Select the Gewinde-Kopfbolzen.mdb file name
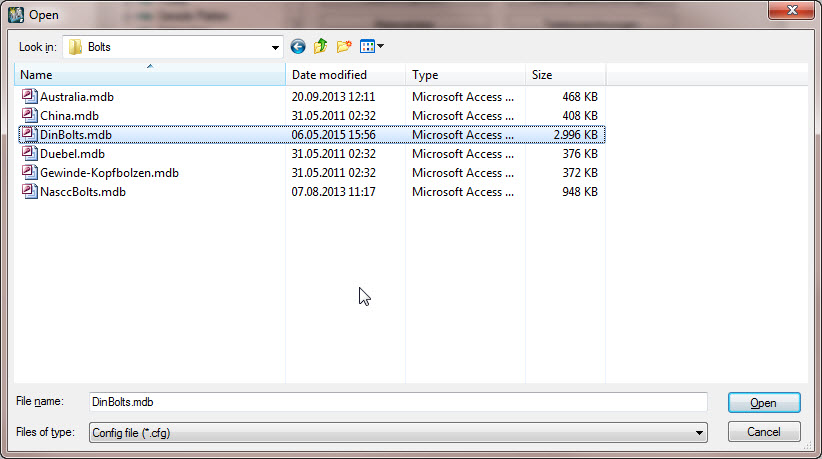 pyautogui.click(x=109, y=173)
